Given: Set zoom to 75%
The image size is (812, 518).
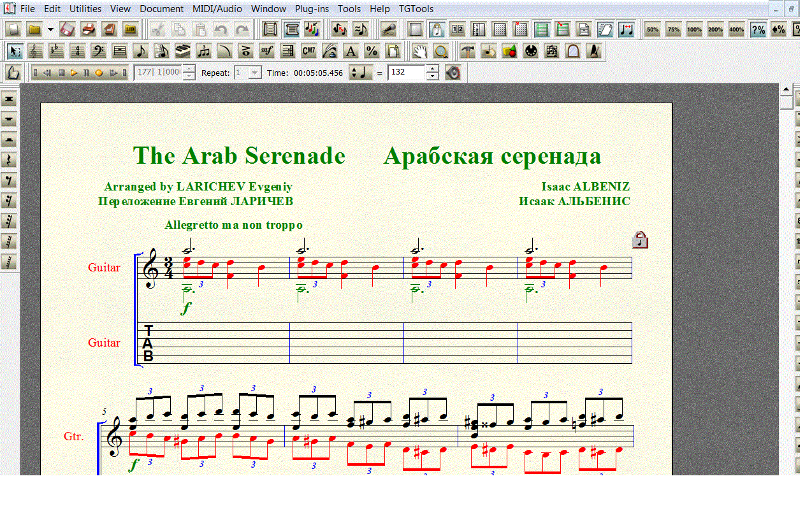Looking at the screenshot, I should click(x=674, y=29).
